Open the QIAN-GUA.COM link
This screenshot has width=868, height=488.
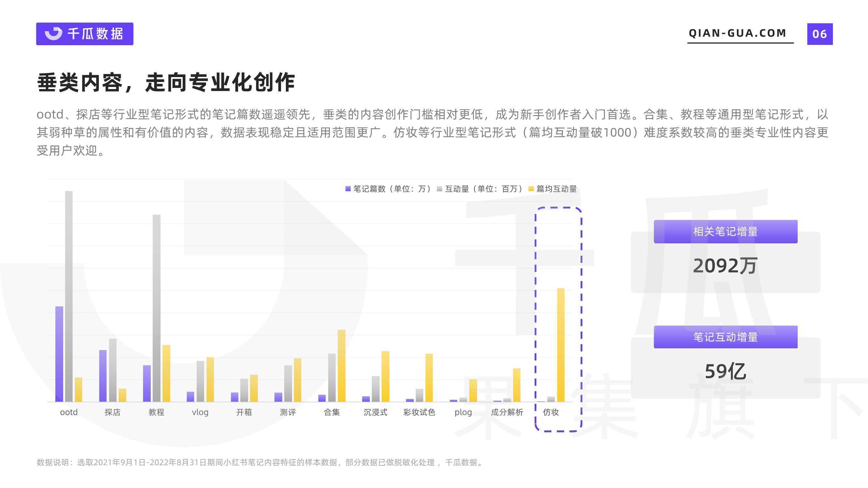click(x=737, y=33)
